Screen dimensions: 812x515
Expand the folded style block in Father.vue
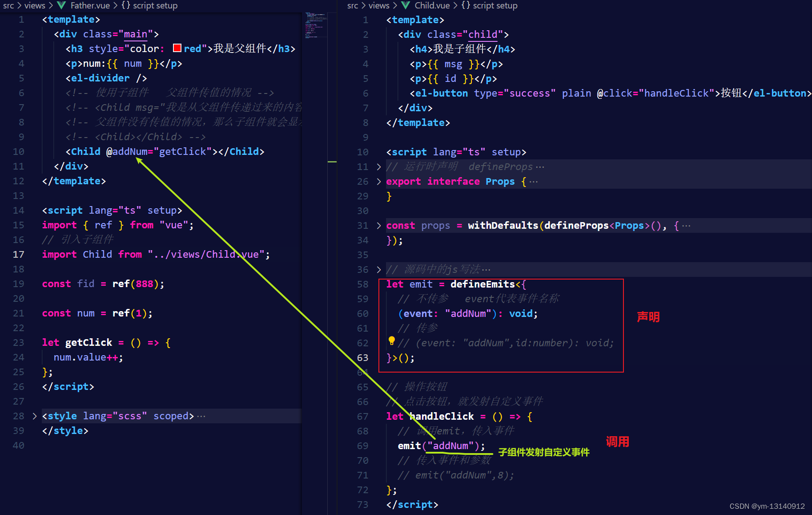(34, 416)
